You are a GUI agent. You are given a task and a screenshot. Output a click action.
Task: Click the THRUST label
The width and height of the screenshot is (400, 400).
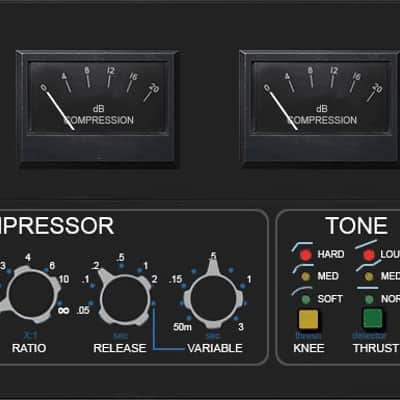pos(376,348)
